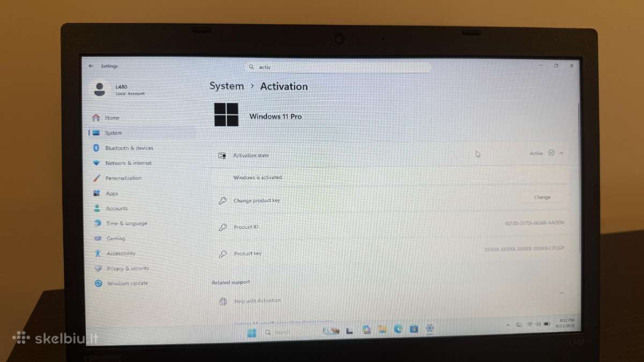Click the search box containing 'activ'
644x362 pixels.
pyautogui.click(x=339, y=67)
